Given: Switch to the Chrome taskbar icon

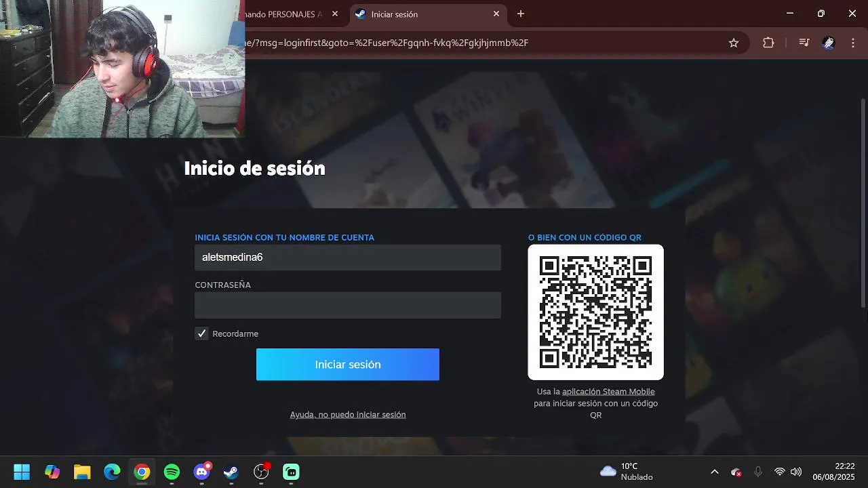Looking at the screenshot, I should point(142,472).
